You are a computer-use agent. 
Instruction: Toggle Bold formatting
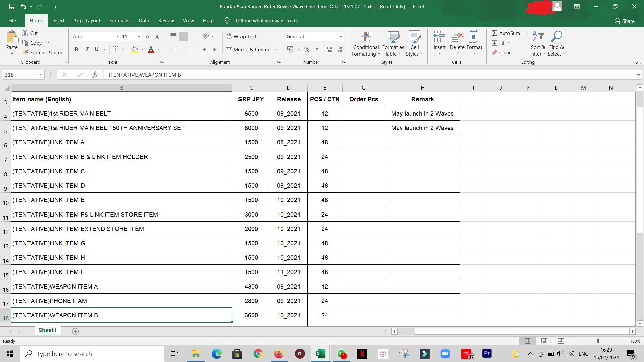point(76,49)
